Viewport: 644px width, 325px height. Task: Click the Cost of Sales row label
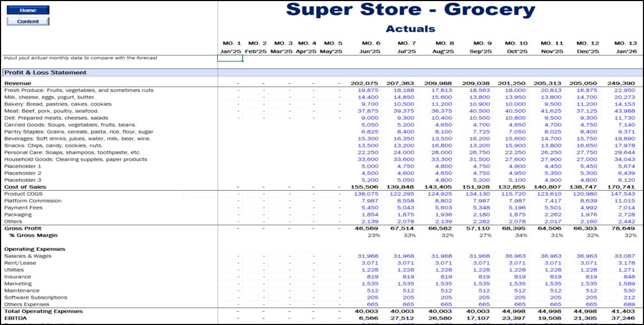point(25,187)
